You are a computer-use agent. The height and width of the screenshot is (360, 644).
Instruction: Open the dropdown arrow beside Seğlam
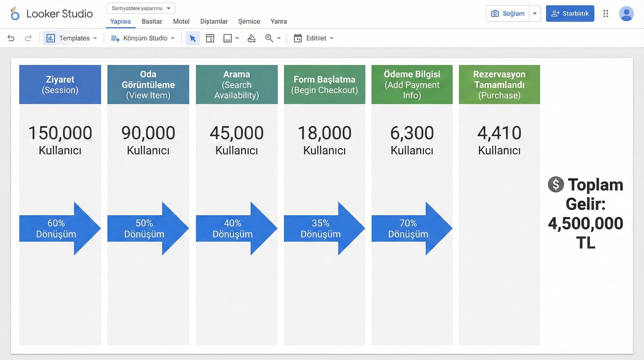535,14
